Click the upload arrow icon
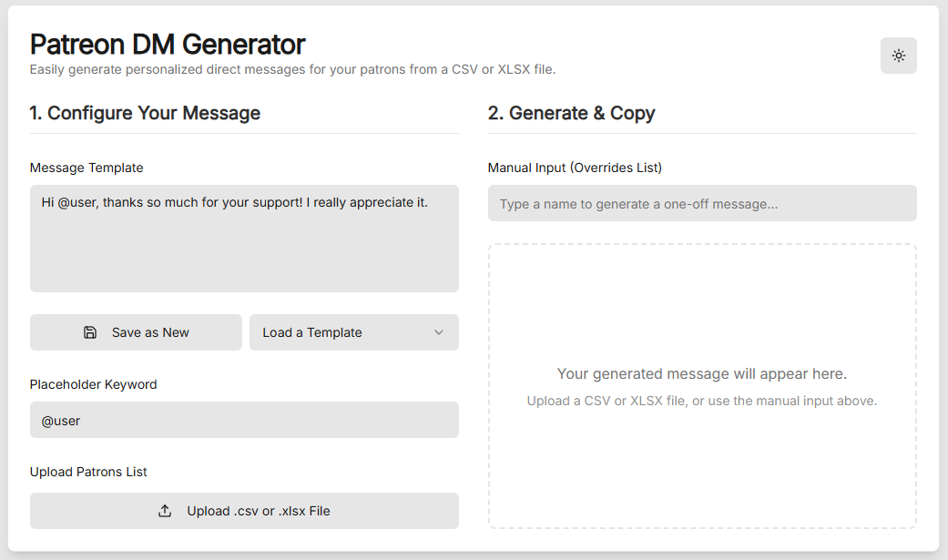This screenshot has height=560, width=948. point(165,511)
